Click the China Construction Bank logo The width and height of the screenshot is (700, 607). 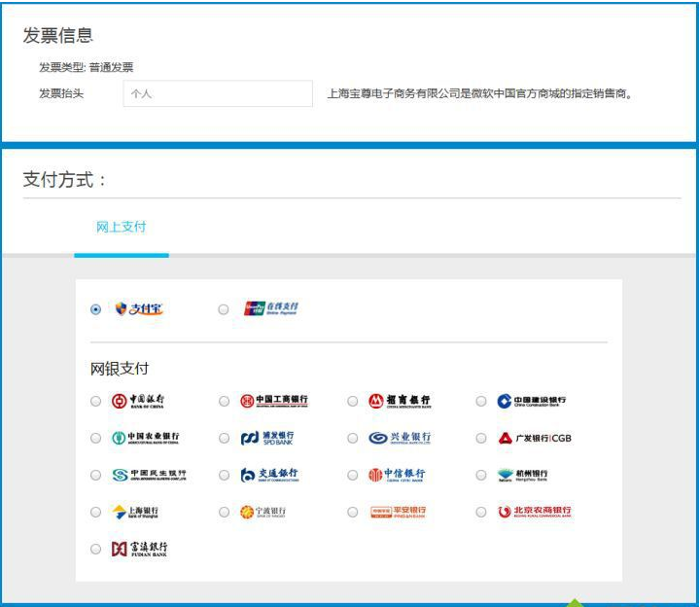(531, 401)
